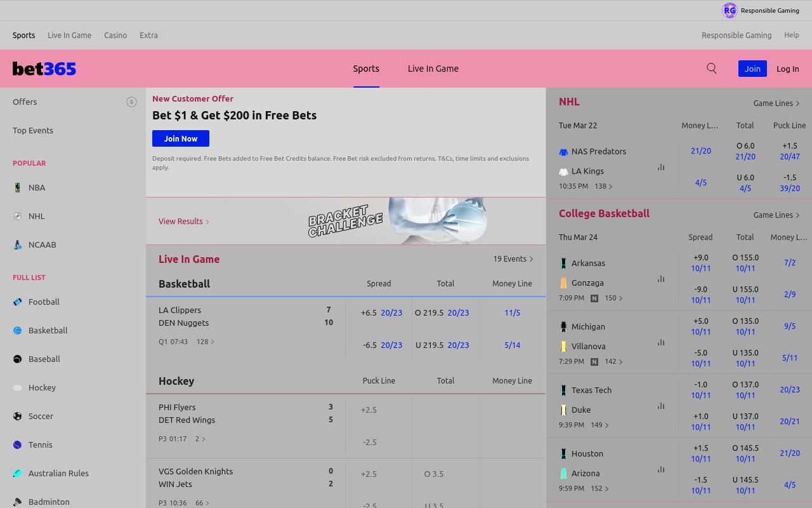812x508 pixels.
Task: Select LA Clippers +6.5 spread odds 20/23
Action: (x=391, y=312)
